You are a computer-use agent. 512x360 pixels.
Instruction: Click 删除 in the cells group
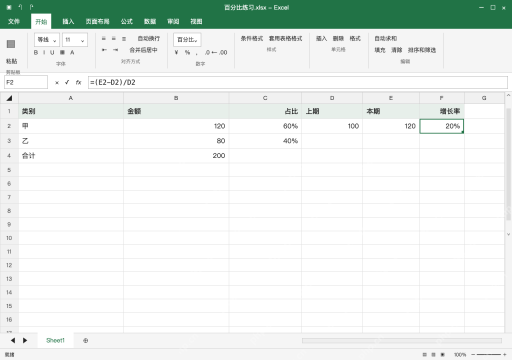[x=338, y=39]
